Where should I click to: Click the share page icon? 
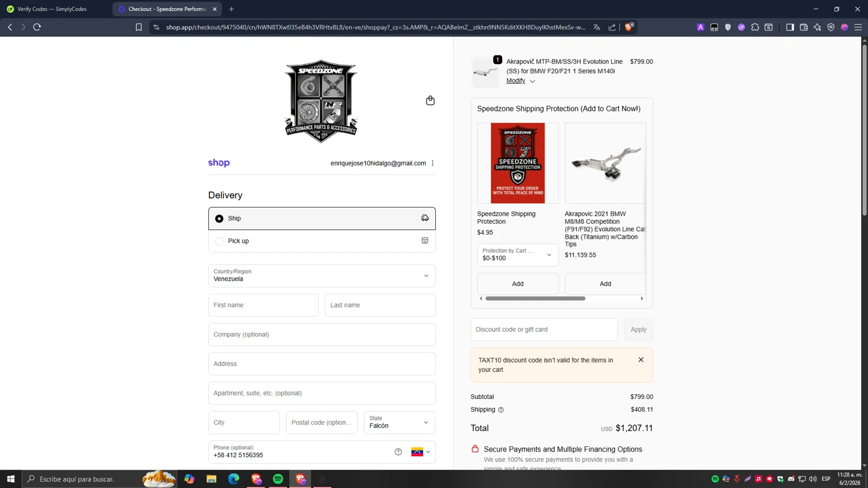[612, 27]
